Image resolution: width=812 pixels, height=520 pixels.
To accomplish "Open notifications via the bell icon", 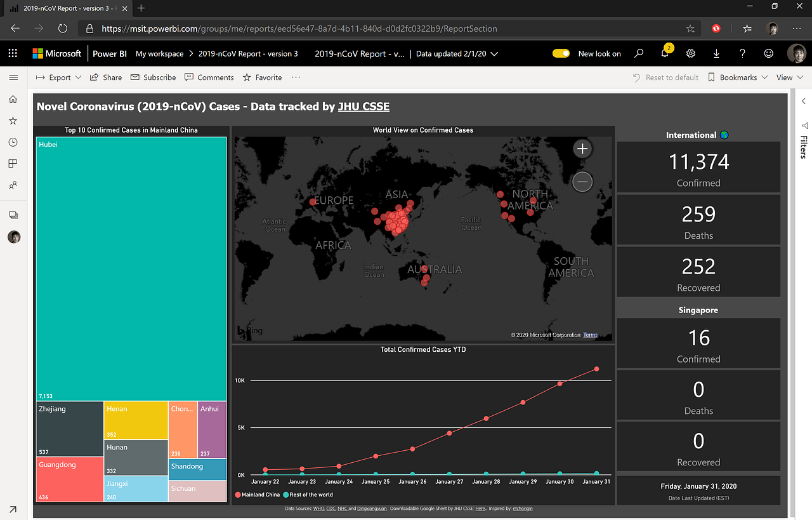I will coord(664,53).
